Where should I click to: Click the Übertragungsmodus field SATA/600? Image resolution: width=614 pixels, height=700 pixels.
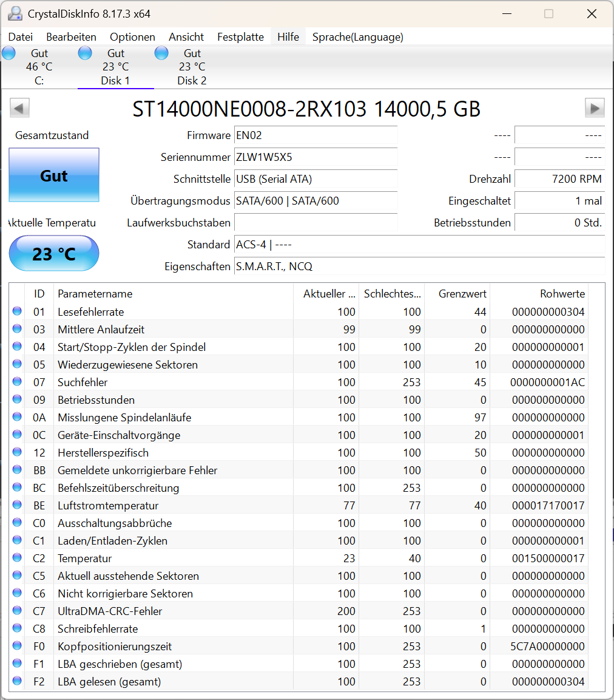(x=315, y=201)
